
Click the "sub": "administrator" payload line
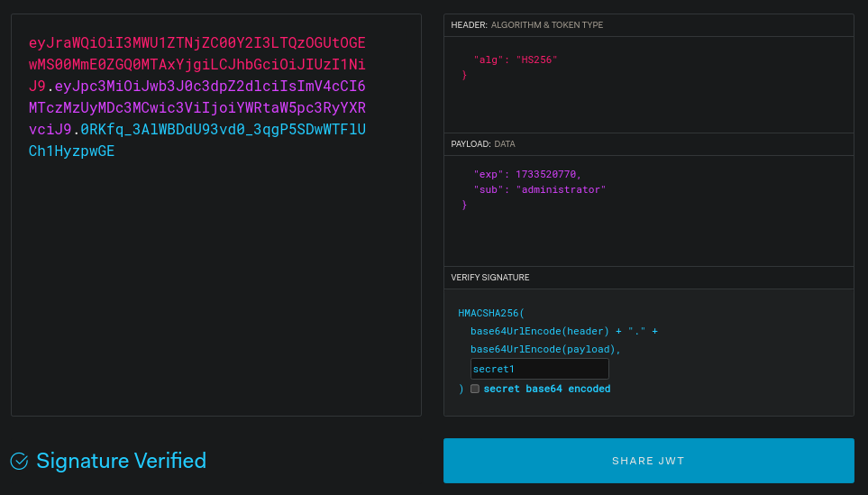click(x=539, y=189)
